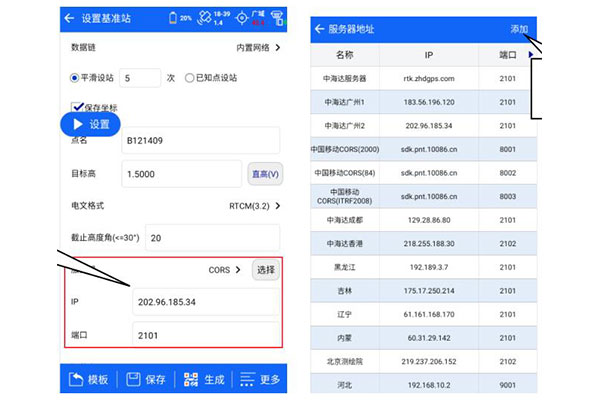Tap the receiver device icon in header
This screenshot has width=600, height=400.
[x=277, y=18]
